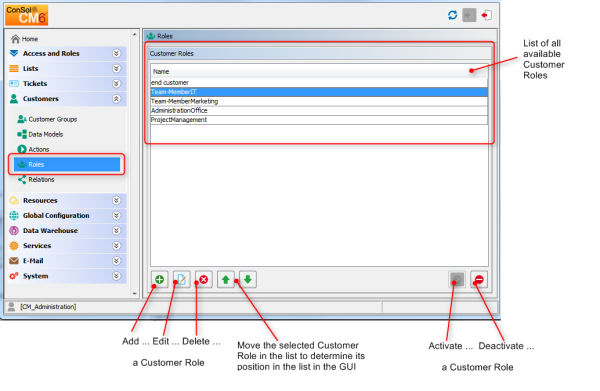Click the Edit Customer Role icon

click(x=182, y=280)
